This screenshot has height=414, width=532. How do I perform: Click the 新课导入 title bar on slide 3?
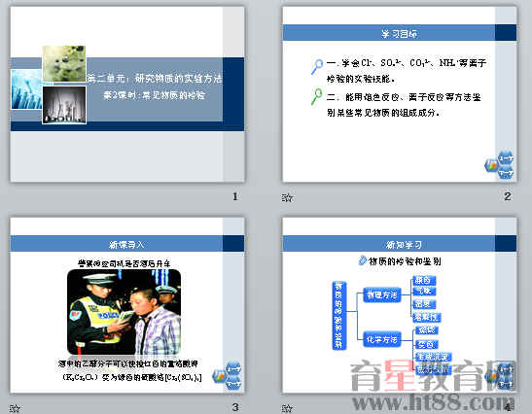point(126,244)
